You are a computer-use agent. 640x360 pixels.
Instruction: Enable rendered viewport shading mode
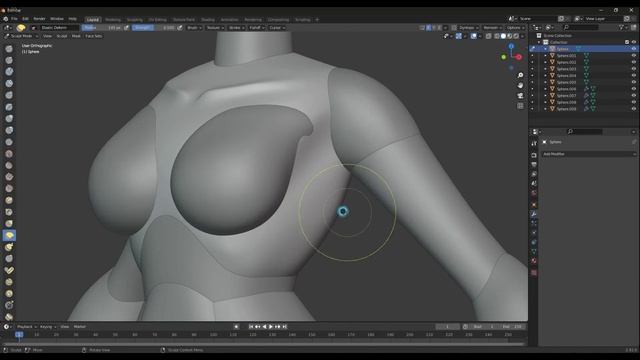516,36
